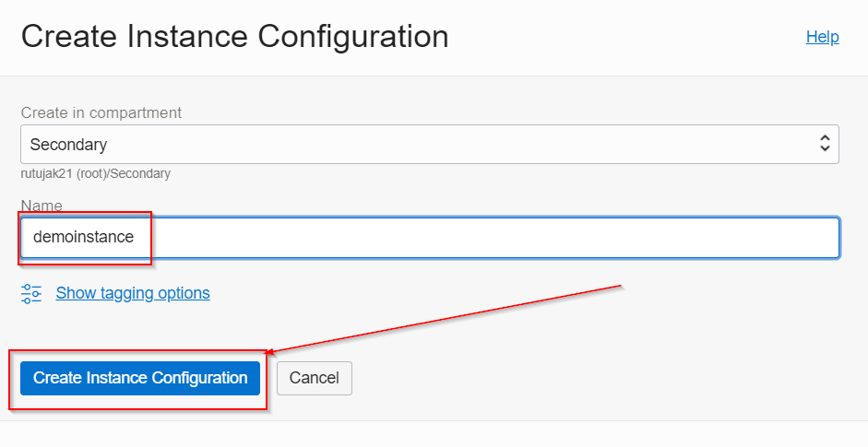The height and width of the screenshot is (447, 868).
Task: Click the Create in compartment label
Action: click(x=101, y=112)
